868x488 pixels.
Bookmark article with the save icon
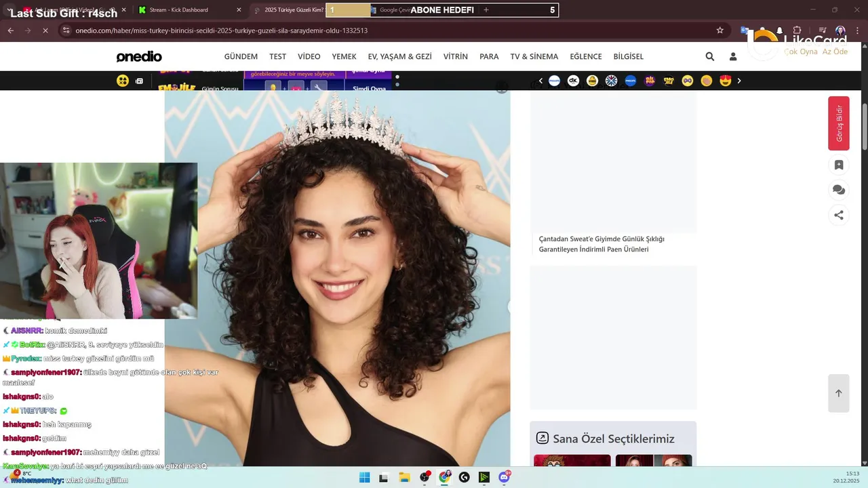(839, 165)
